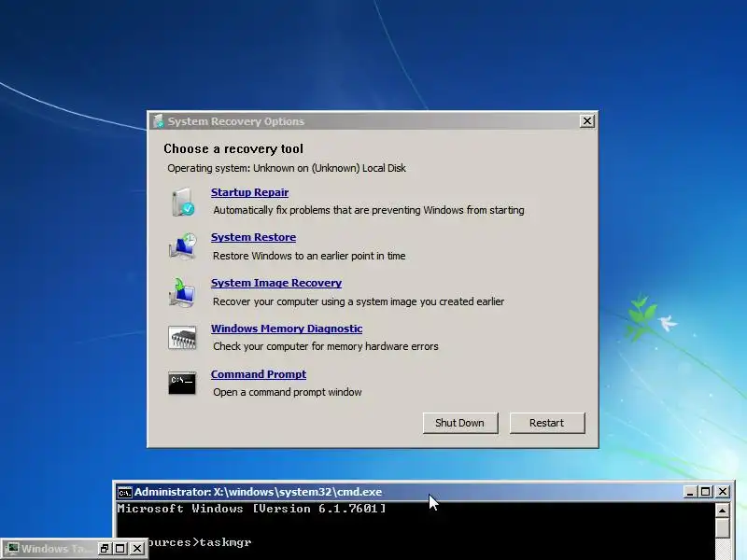Click the System Image Recovery icon

[182, 292]
